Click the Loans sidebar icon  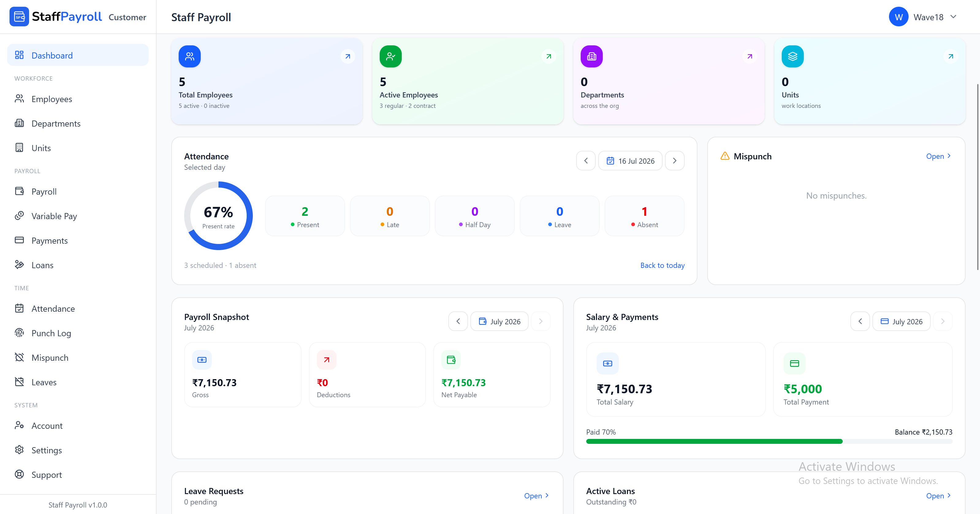(x=19, y=265)
